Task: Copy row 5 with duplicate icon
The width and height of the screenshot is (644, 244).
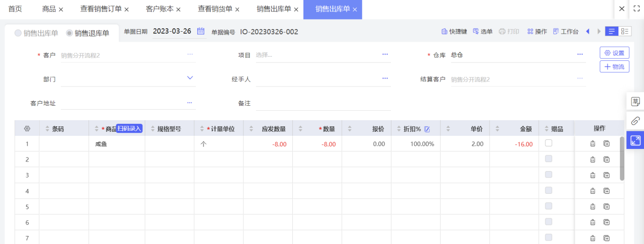Action: tap(607, 206)
